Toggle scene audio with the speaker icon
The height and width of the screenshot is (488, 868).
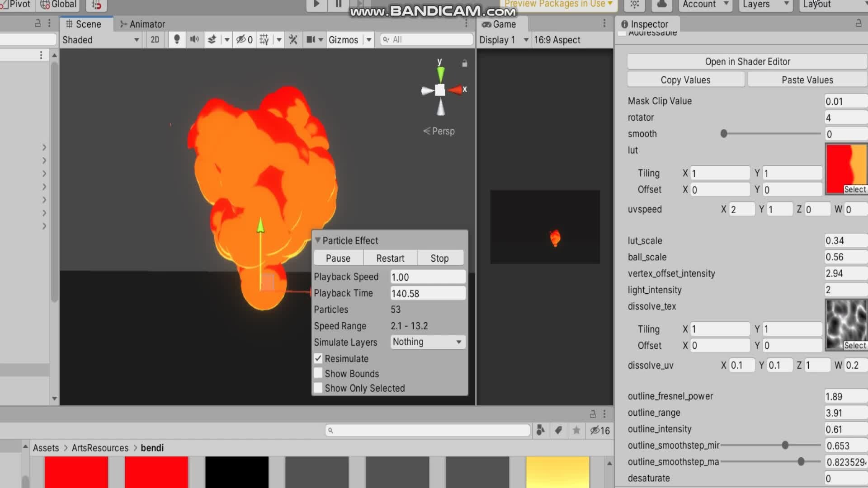(x=194, y=40)
